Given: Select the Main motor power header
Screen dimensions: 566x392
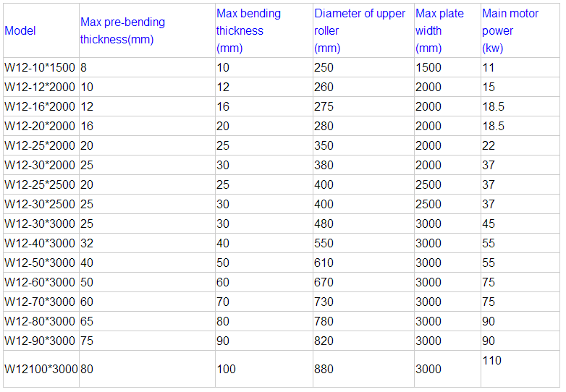Looking at the screenshot, I should (510, 30).
